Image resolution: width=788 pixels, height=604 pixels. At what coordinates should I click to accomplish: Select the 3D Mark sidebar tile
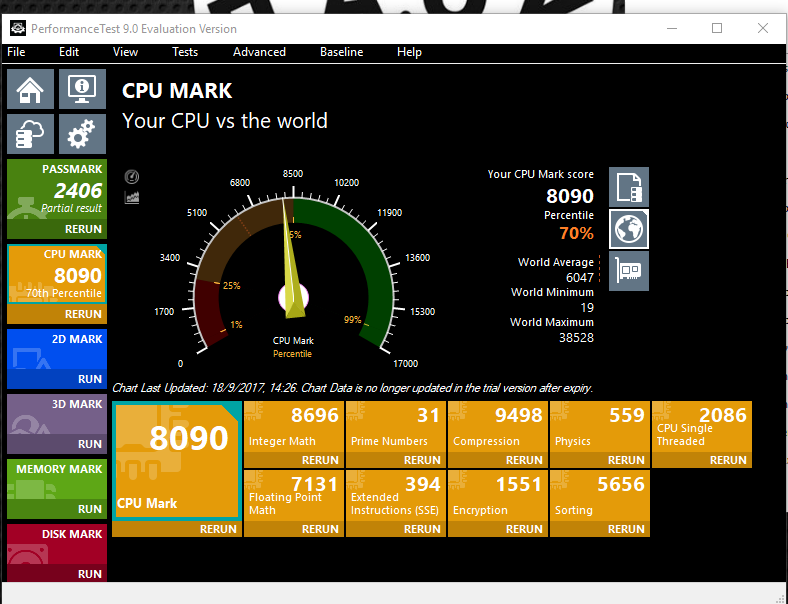click(x=57, y=415)
